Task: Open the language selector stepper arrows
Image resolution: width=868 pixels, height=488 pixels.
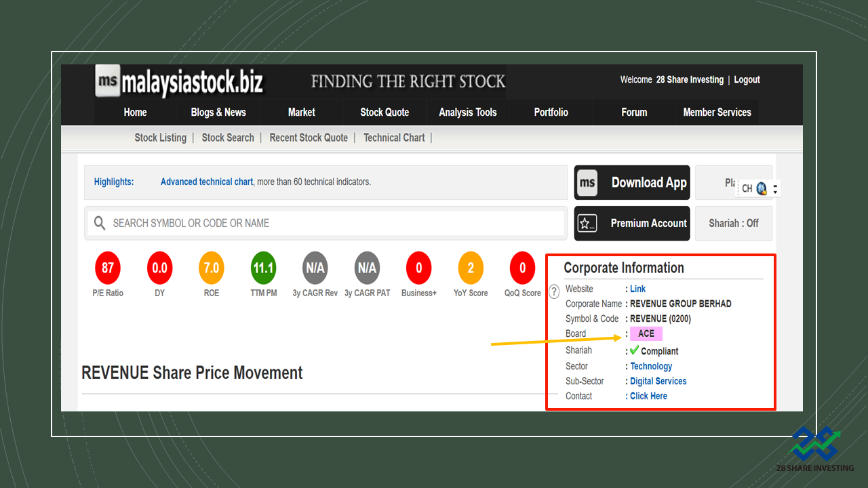Action: click(x=775, y=189)
